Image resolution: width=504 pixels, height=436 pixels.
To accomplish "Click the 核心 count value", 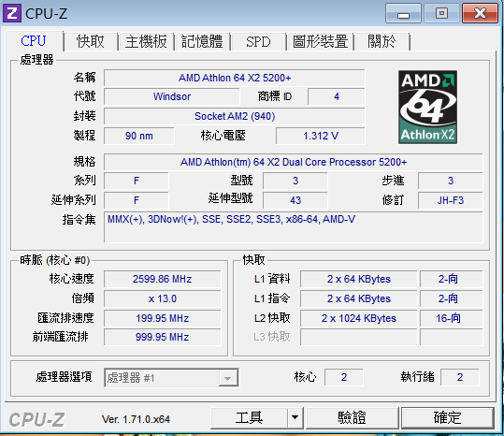I will coord(344,377).
